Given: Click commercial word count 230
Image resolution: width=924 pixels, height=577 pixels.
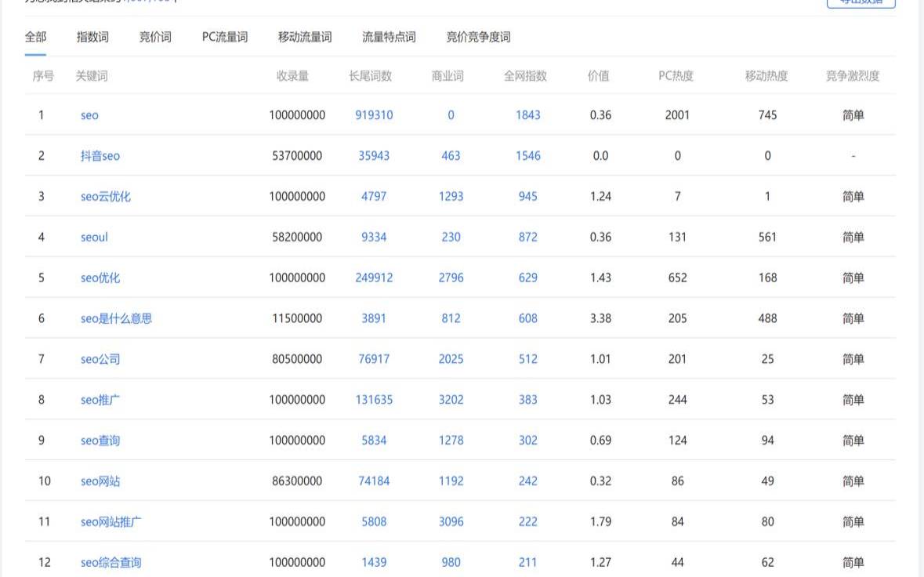Looking at the screenshot, I should click(x=451, y=238).
